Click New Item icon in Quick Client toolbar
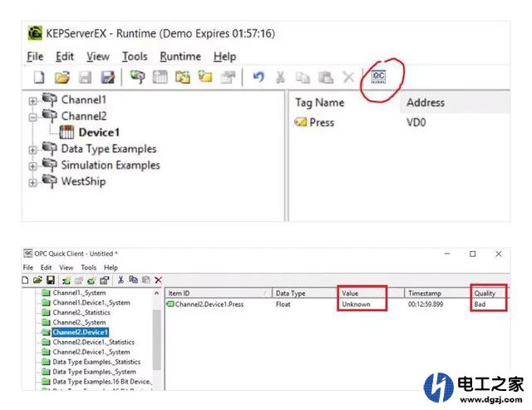This screenshot has width=532, height=410. 91,280
